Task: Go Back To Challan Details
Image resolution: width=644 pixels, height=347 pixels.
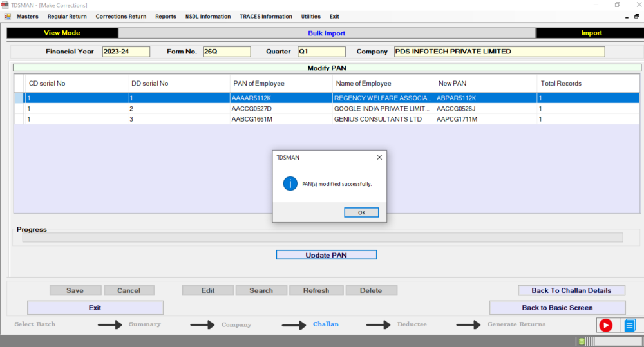Action: [571, 290]
